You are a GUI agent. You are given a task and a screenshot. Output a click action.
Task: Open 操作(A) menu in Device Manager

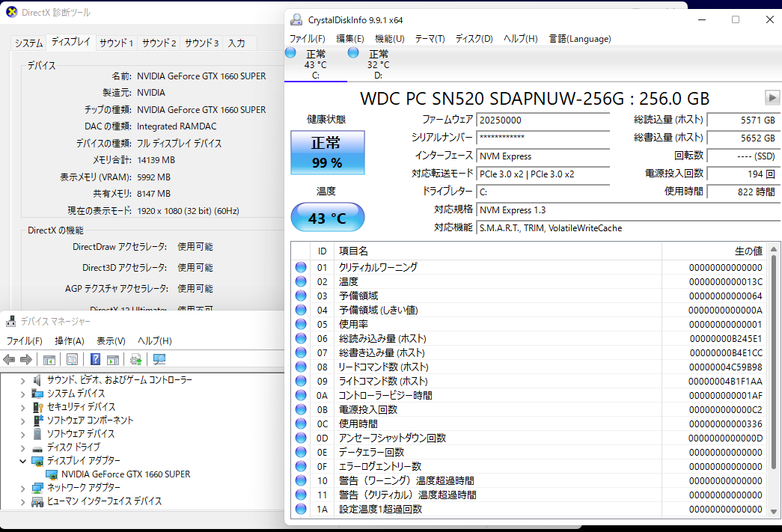(70, 340)
